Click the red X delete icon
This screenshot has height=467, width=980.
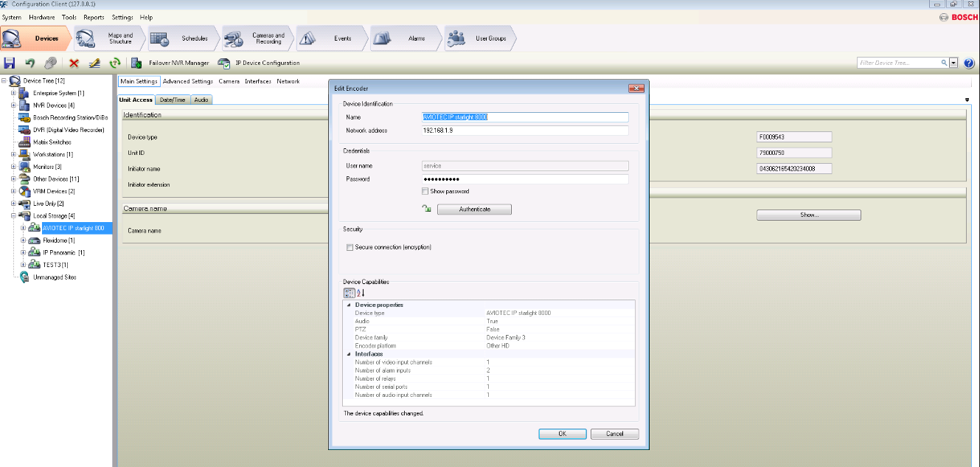(x=74, y=63)
